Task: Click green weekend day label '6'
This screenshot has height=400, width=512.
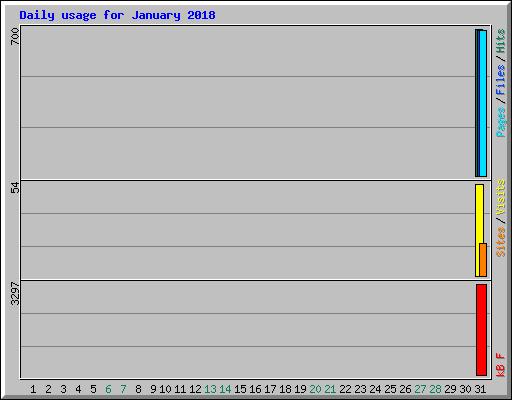Action: pos(108,389)
